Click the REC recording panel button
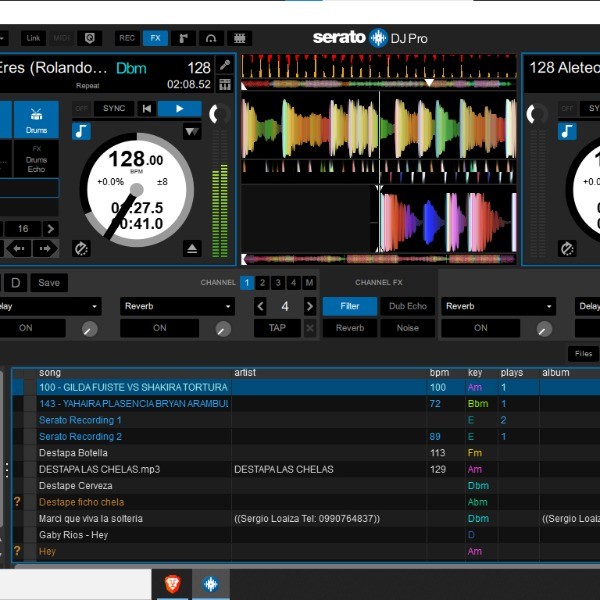Viewport: 600px width, 600px height. pos(127,38)
